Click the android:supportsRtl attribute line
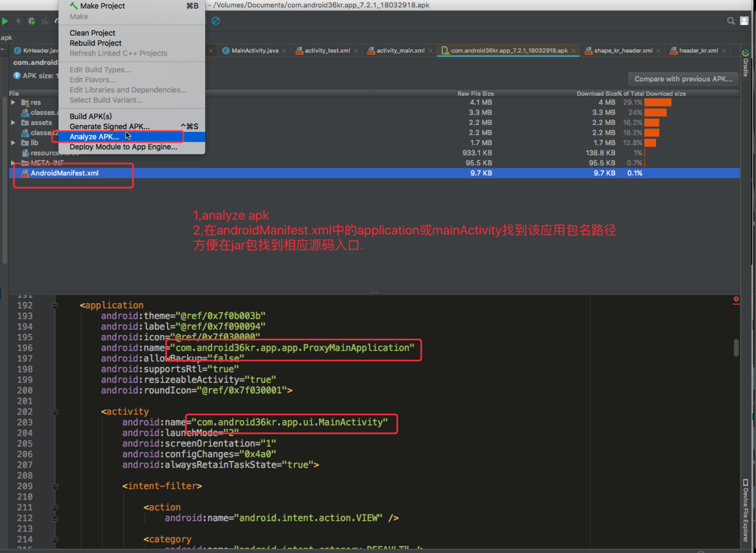756x553 pixels. tap(170, 369)
